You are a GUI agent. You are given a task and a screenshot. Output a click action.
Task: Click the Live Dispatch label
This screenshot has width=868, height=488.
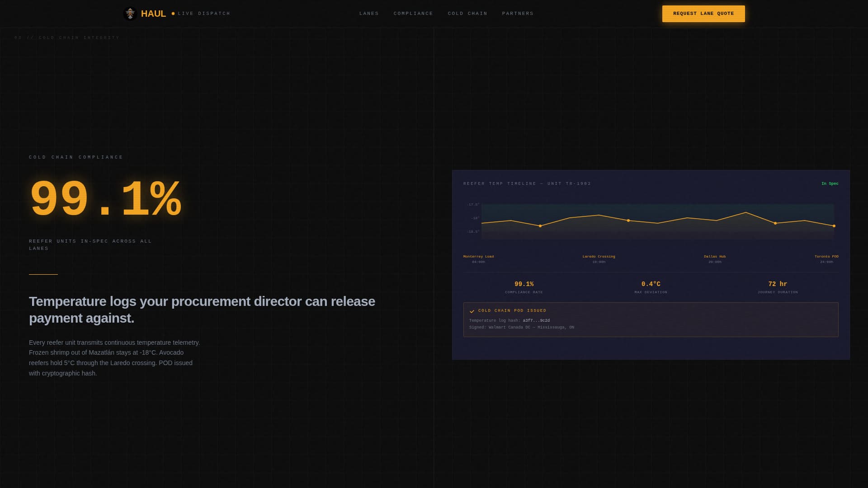[204, 14]
